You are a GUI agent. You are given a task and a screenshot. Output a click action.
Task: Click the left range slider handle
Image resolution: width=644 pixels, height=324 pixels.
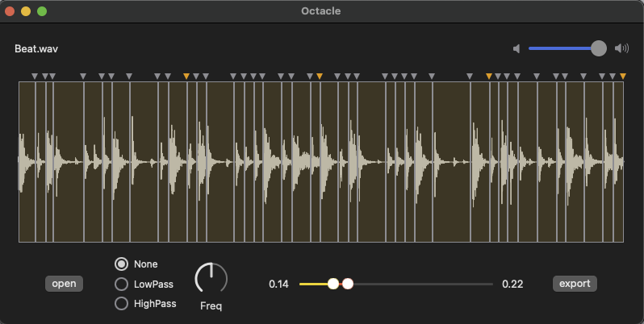coord(333,284)
